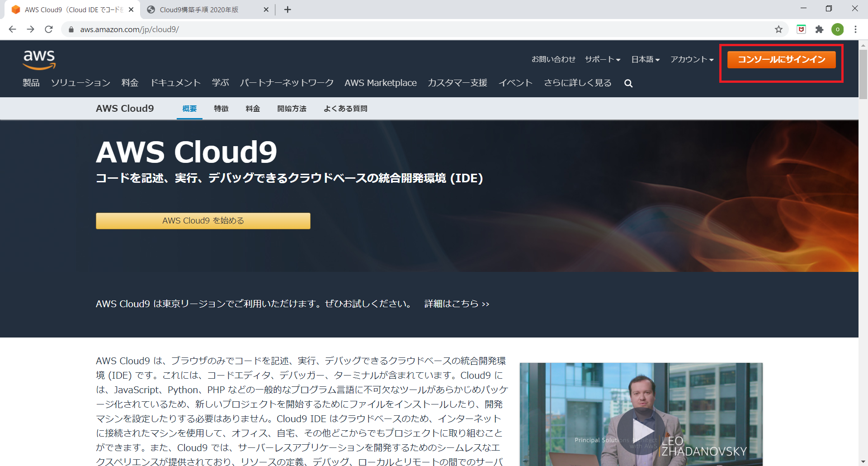Open the パートナーネットワーク menu

point(287,83)
